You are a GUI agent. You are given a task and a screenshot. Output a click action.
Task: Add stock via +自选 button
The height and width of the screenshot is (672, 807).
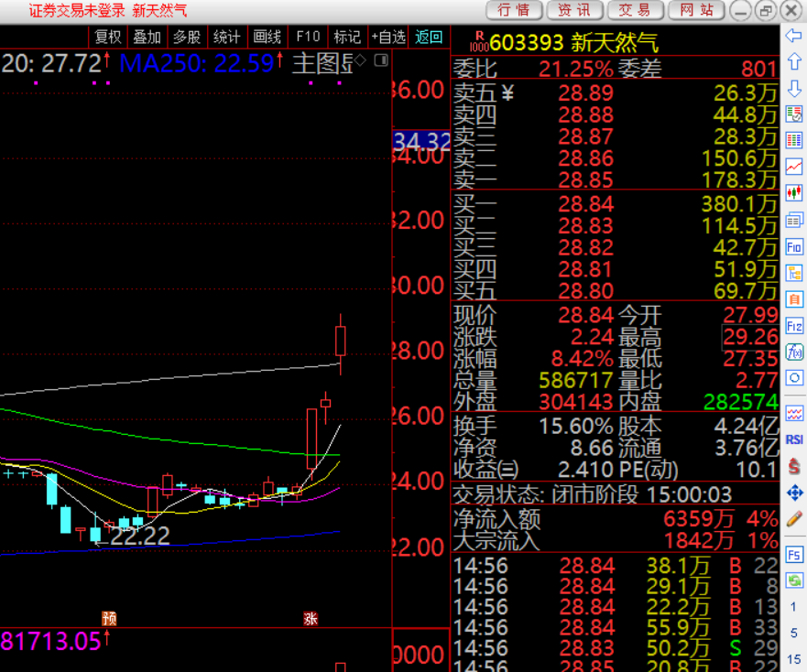tap(388, 37)
